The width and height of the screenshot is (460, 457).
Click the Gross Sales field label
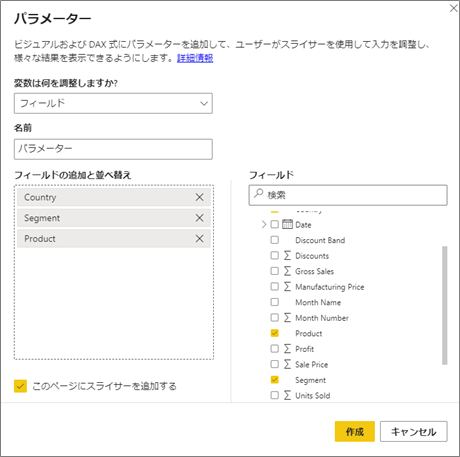point(314,271)
